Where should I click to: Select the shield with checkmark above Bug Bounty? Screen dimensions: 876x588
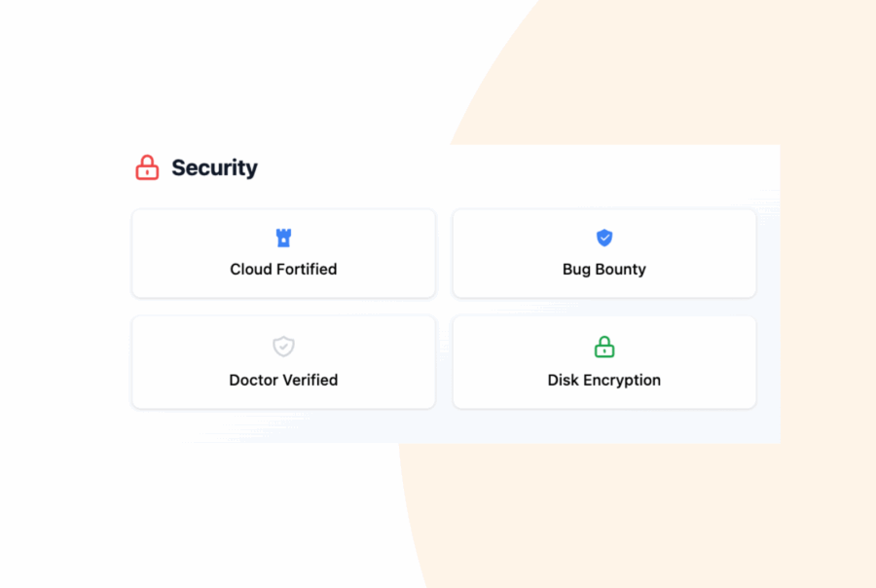click(x=603, y=237)
